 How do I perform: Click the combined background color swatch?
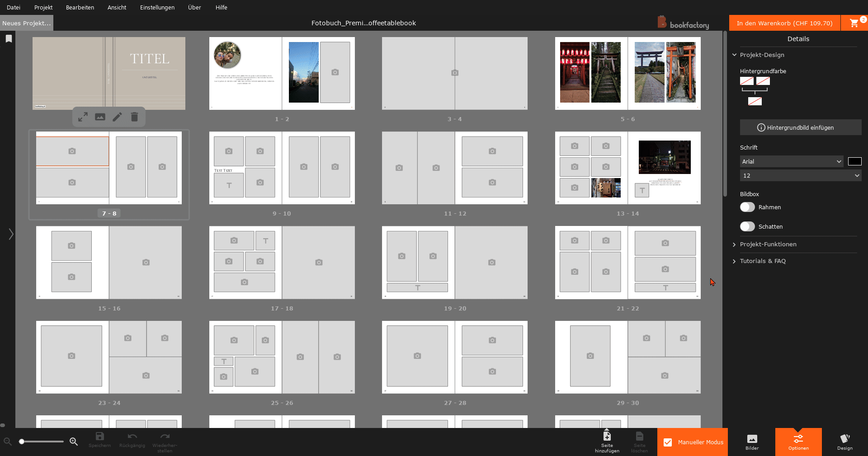pyautogui.click(x=755, y=101)
